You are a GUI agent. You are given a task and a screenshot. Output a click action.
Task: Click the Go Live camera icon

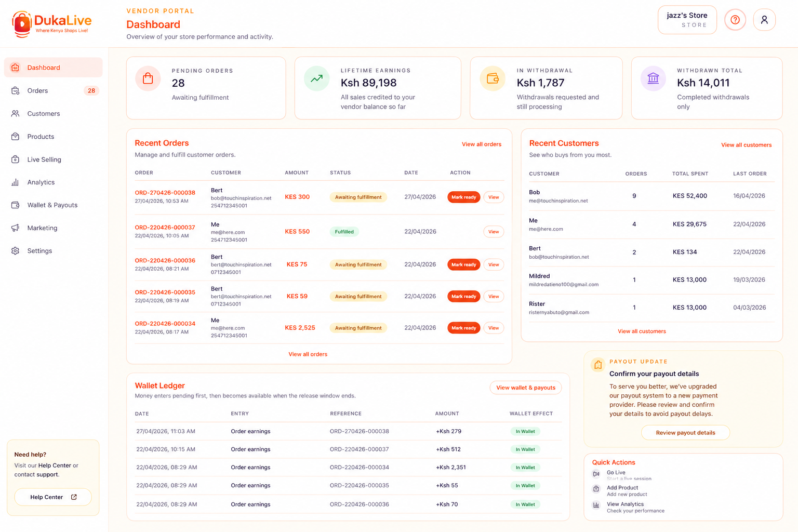pyautogui.click(x=596, y=474)
